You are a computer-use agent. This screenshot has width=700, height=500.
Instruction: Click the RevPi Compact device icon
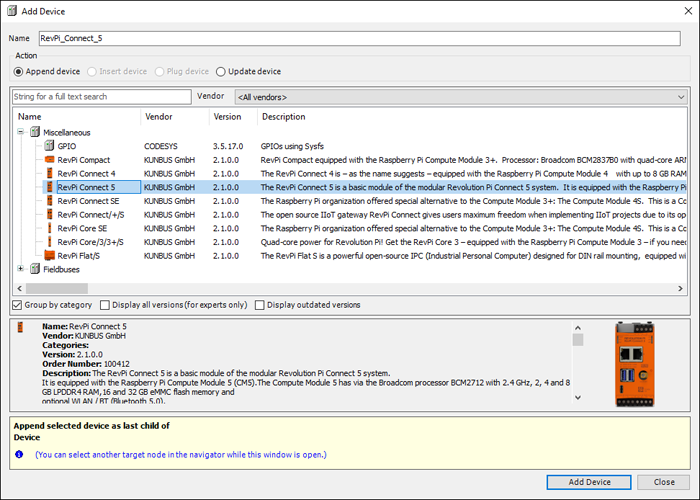coord(48,159)
